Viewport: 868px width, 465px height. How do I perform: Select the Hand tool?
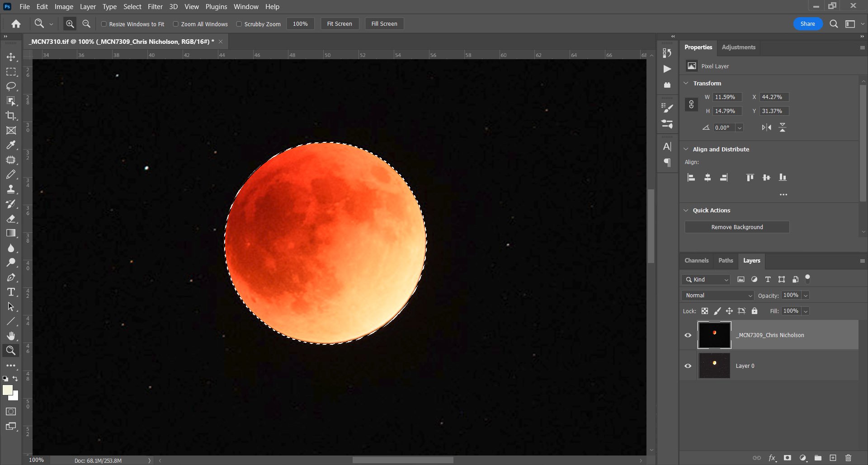pyautogui.click(x=11, y=336)
